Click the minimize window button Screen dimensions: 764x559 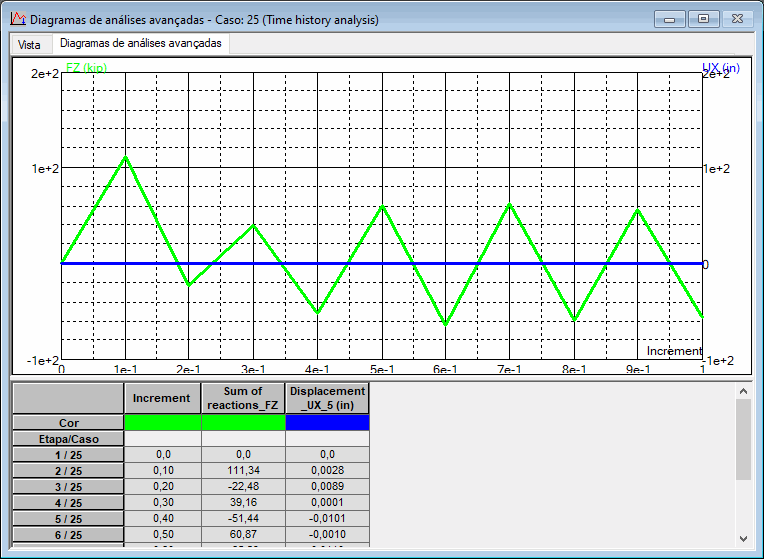coord(669,19)
